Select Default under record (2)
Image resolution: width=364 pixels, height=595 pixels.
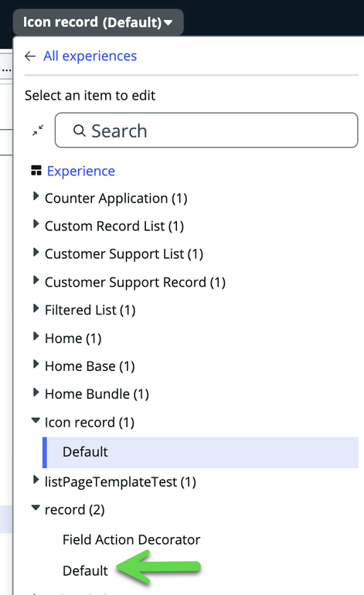click(85, 571)
